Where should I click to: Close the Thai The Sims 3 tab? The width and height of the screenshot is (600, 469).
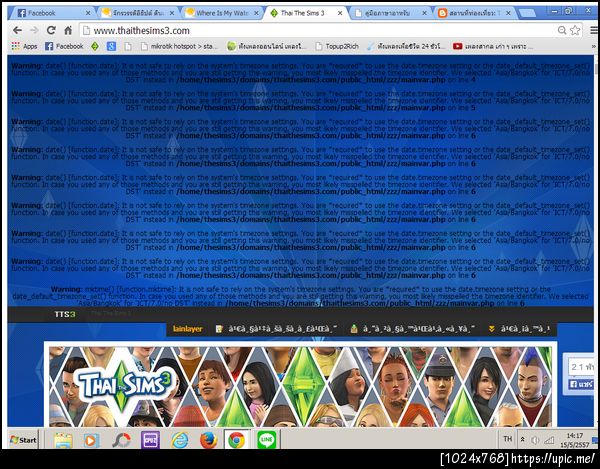[x=340, y=13]
